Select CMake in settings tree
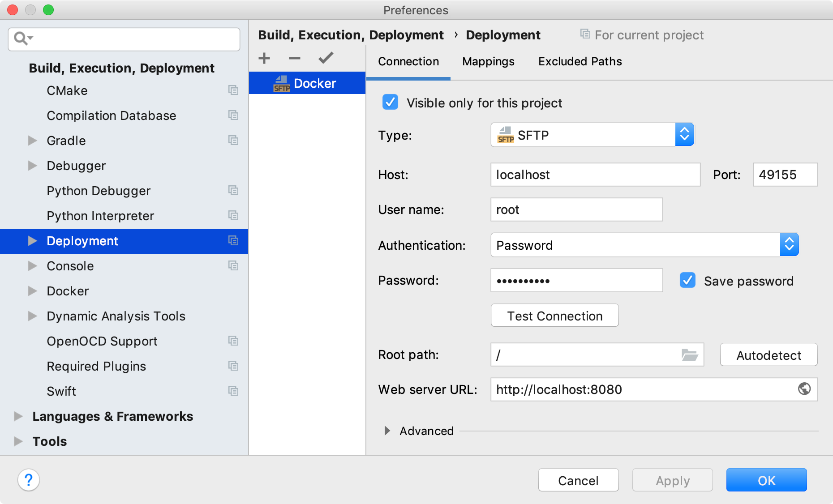 (124, 90)
